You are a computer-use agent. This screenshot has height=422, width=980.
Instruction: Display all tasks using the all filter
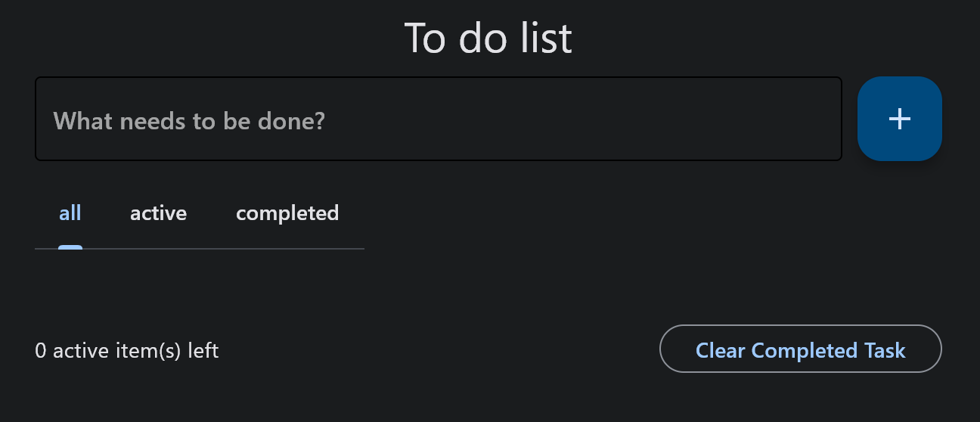point(70,213)
